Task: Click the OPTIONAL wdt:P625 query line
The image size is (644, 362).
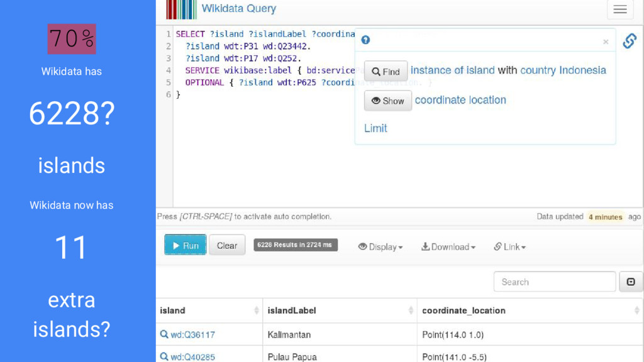Action: point(270,82)
